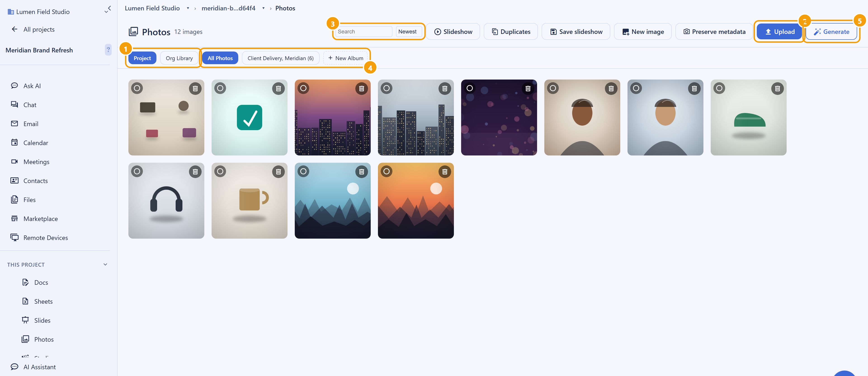Image resolution: width=868 pixels, height=376 pixels.
Task: Click the help question mark beside Meridian Brand Refresh
Action: (108, 50)
